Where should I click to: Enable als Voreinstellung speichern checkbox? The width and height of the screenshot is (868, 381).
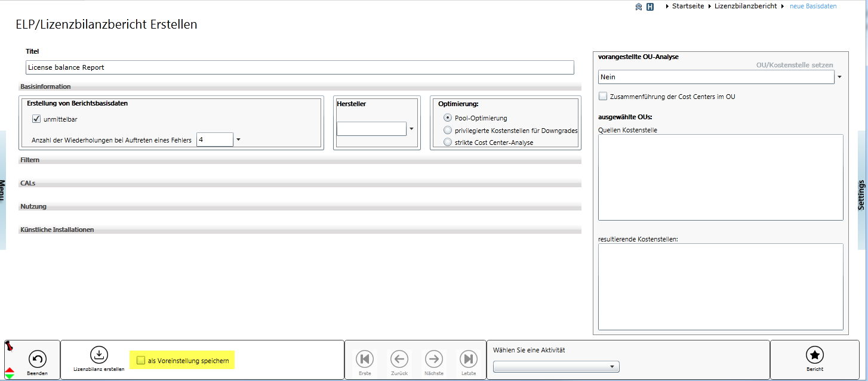[141, 360]
